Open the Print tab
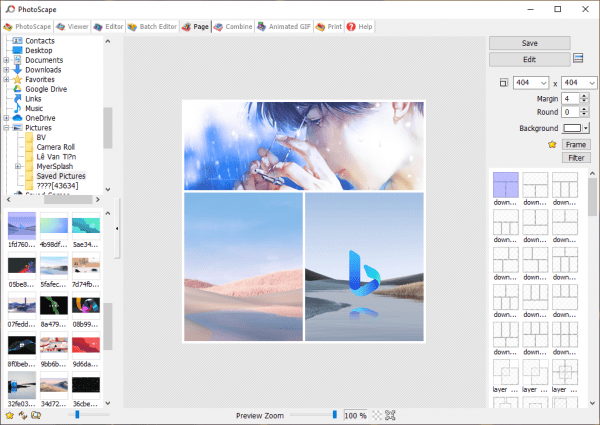 (x=329, y=26)
